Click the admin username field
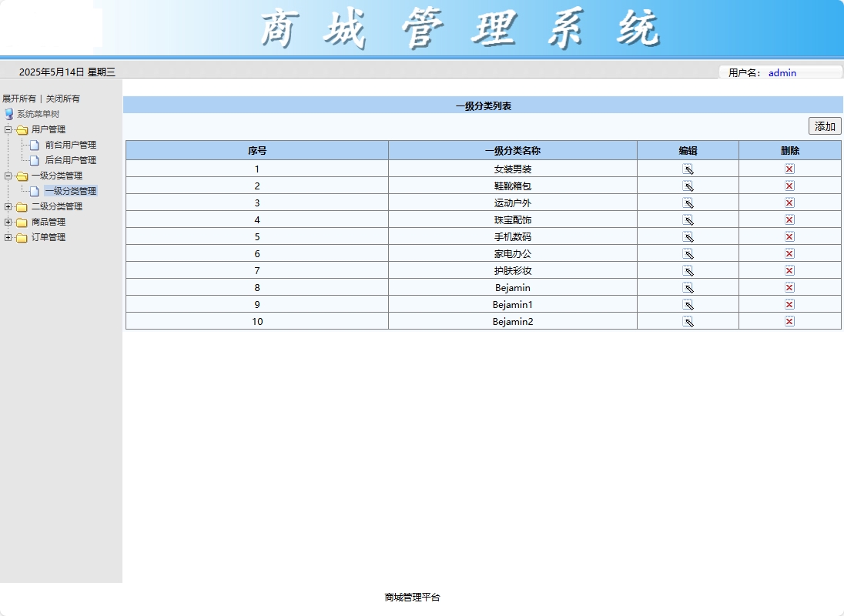This screenshot has width=844, height=616. [782, 73]
